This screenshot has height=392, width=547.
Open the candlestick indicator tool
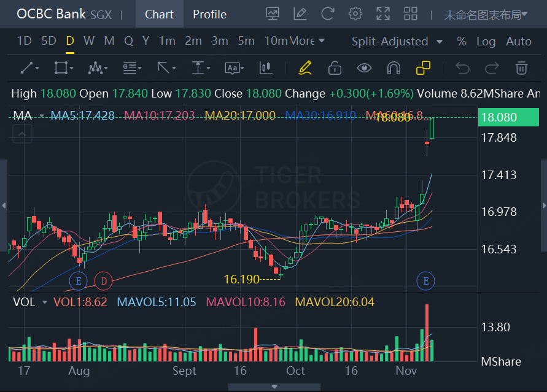tap(265, 67)
